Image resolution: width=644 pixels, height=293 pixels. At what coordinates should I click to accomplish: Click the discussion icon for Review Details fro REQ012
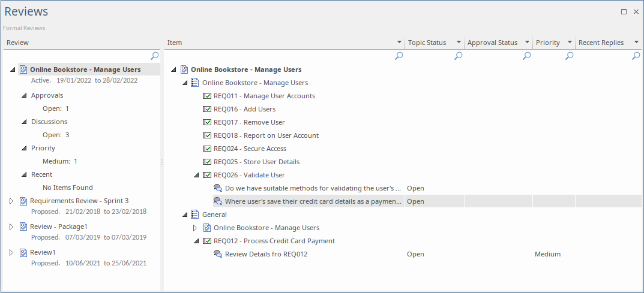pos(218,254)
